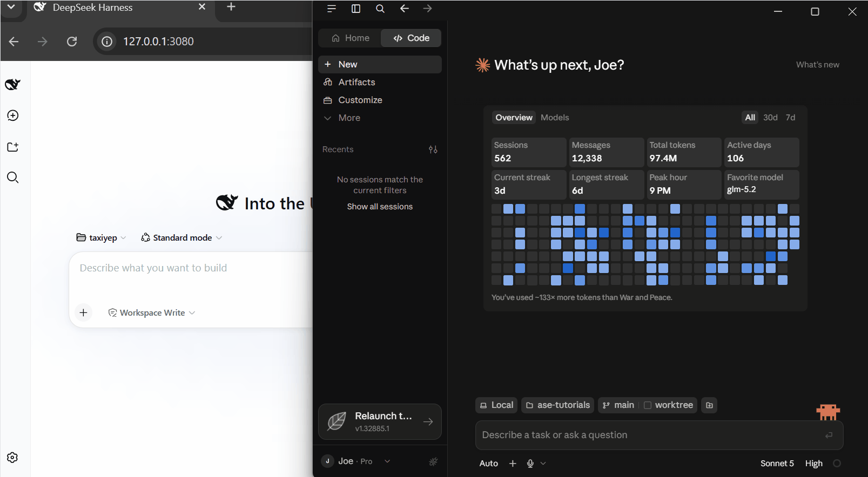The width and height of the screenshot is (868, 477).
Task: Click the send arrow in Claude's task input
Action: point(829,435)
